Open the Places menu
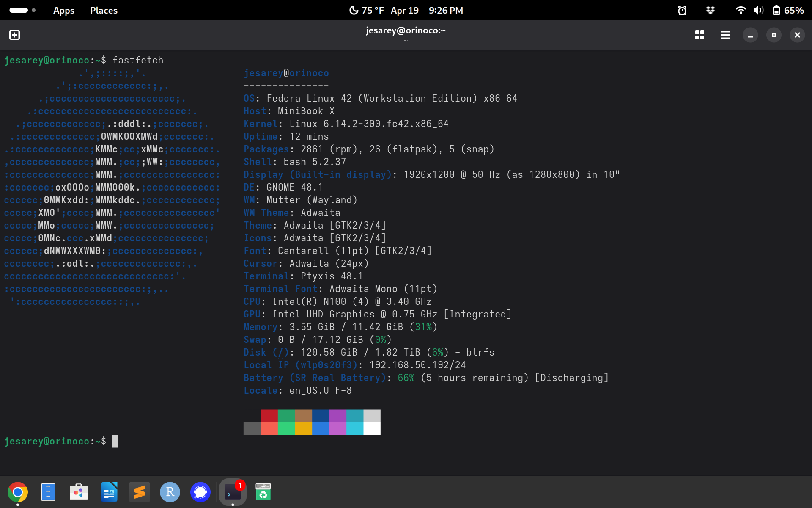 point(104,10)
